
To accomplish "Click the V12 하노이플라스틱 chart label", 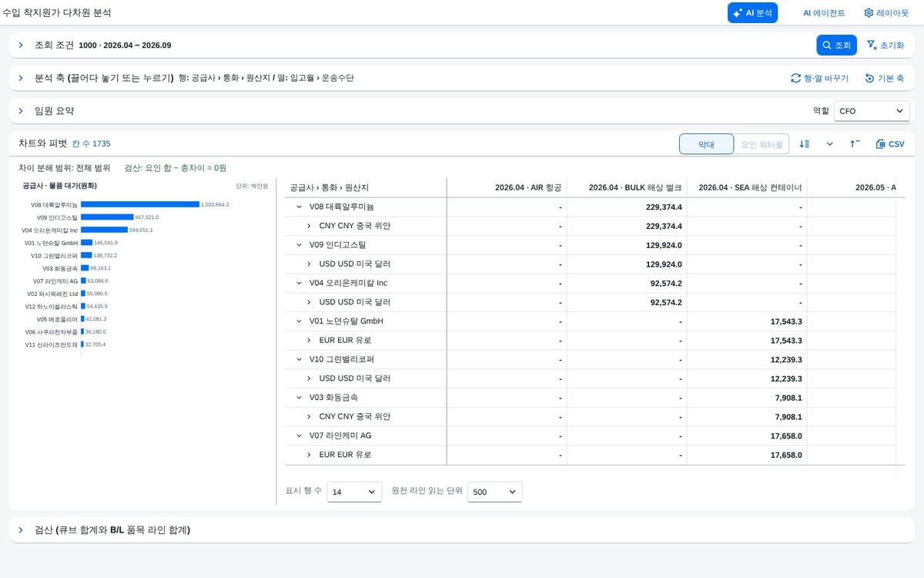I will (52, 306).
